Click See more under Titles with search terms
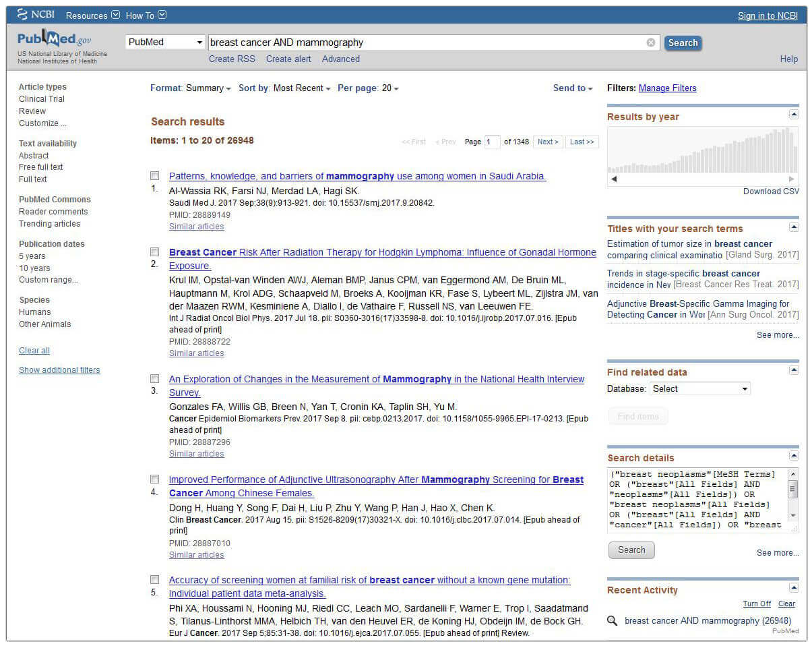Screen dimensions: 812x646 point(778,335)
